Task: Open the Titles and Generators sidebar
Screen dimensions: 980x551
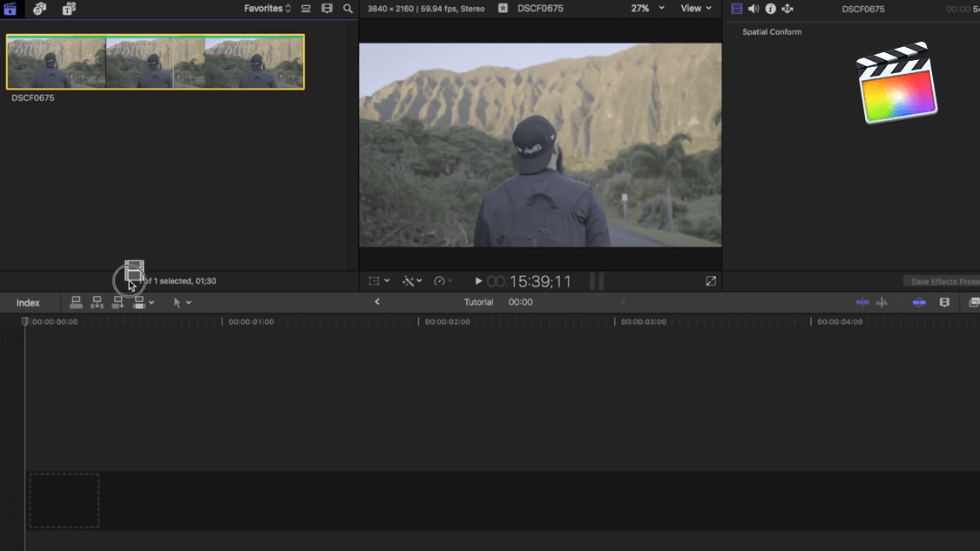Action: tap(69, 9)
